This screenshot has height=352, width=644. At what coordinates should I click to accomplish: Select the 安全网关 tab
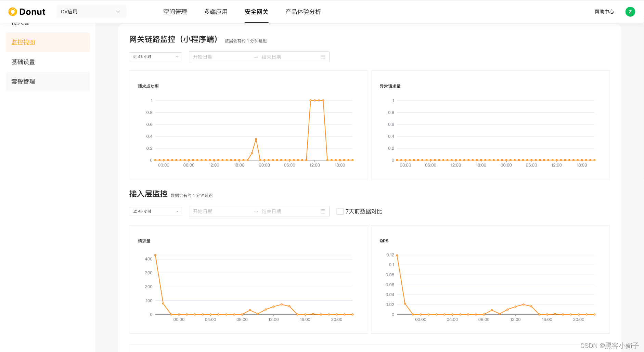(x=256, y=12)
